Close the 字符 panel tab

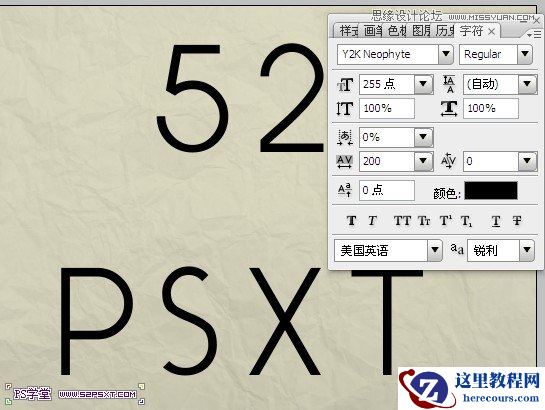pyautogui.click(x=491, y=32)
